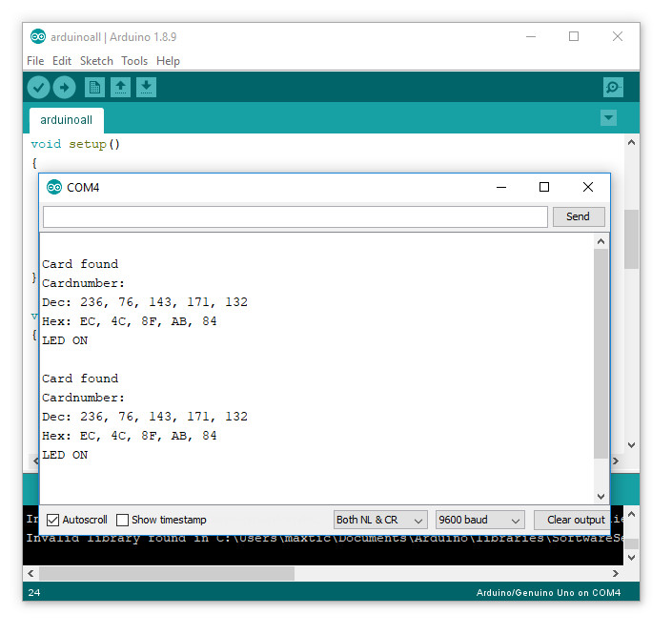This screenshot has width=672, height=635.
Task: Select the arduinoall sketch tab
Action: (x=67, y=120)
